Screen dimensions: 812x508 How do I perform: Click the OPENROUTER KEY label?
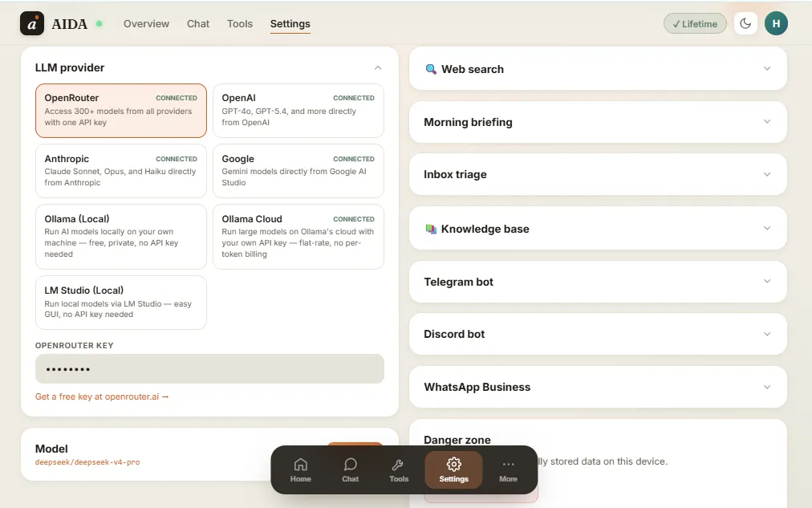tap(74, 345)
